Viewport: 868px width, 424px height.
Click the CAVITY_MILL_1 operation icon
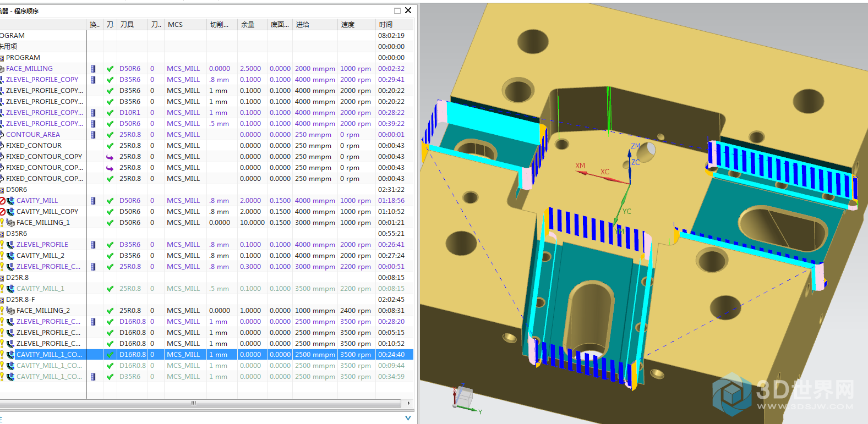click(10, 289)
